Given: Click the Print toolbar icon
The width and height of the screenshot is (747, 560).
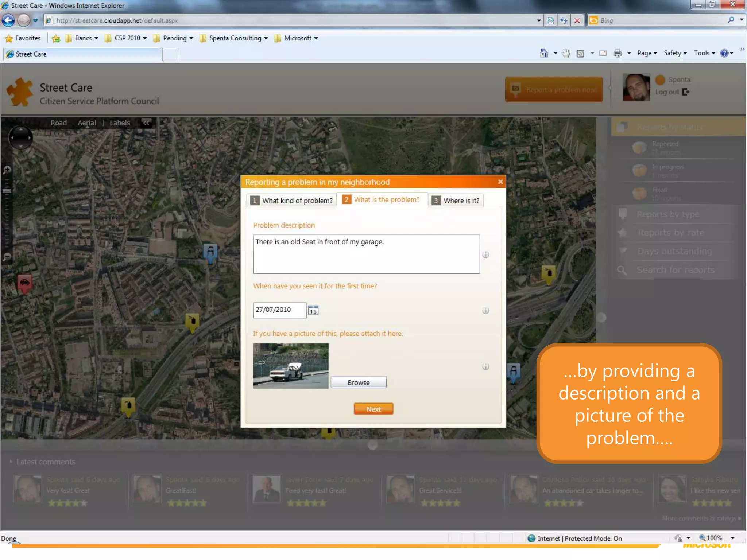Looking at the screenshot, I should (618, 54).
